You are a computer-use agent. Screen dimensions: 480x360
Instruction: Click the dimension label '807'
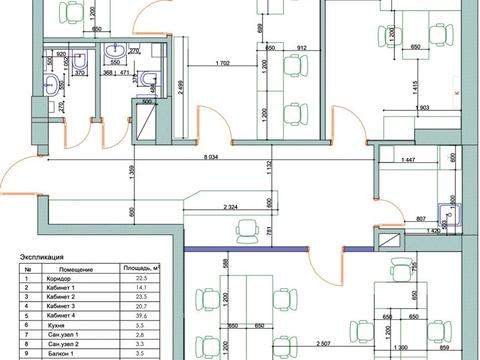[x=422, y=219]
